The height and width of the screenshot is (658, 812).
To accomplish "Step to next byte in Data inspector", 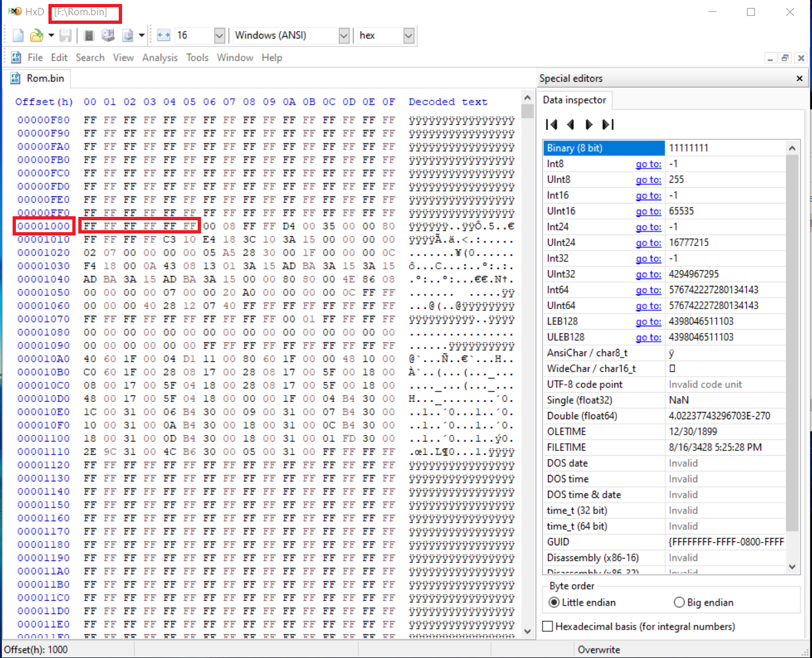I will click(x=589, y=124).
